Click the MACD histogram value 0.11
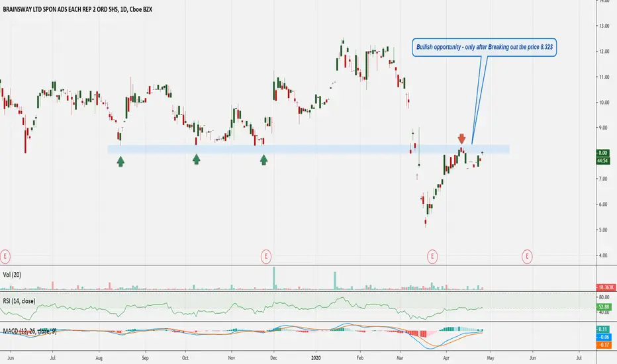617x364 pixels. point(604,329)
